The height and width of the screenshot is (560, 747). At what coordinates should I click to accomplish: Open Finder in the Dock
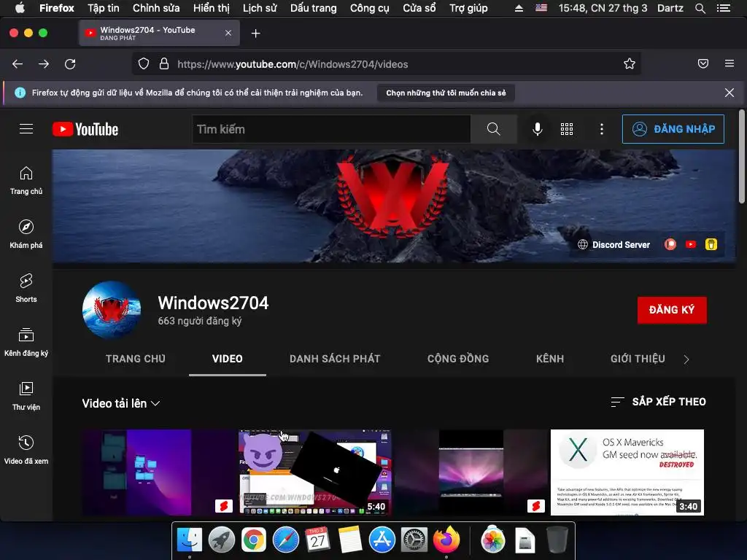pos(189,540)
